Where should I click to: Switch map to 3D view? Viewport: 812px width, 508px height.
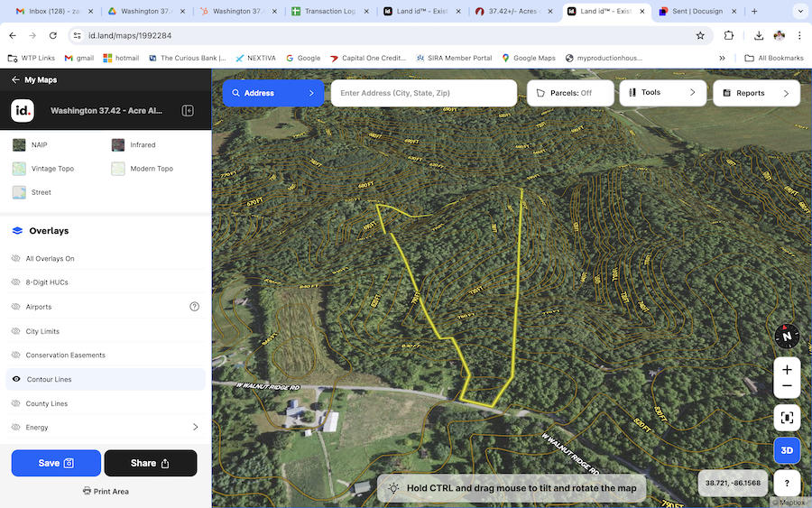pos(787,450)
